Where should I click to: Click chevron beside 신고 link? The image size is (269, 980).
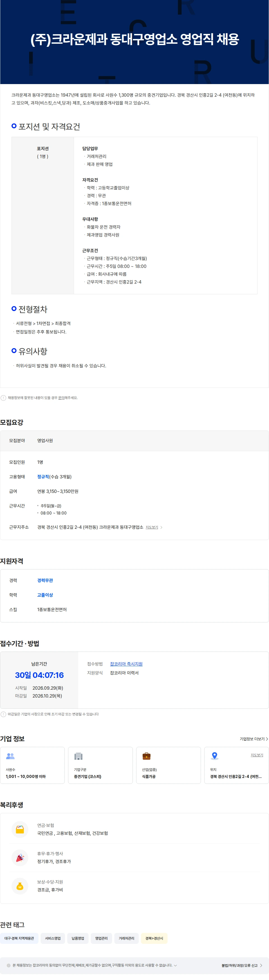pyautogui.click(x=261, y=965)
